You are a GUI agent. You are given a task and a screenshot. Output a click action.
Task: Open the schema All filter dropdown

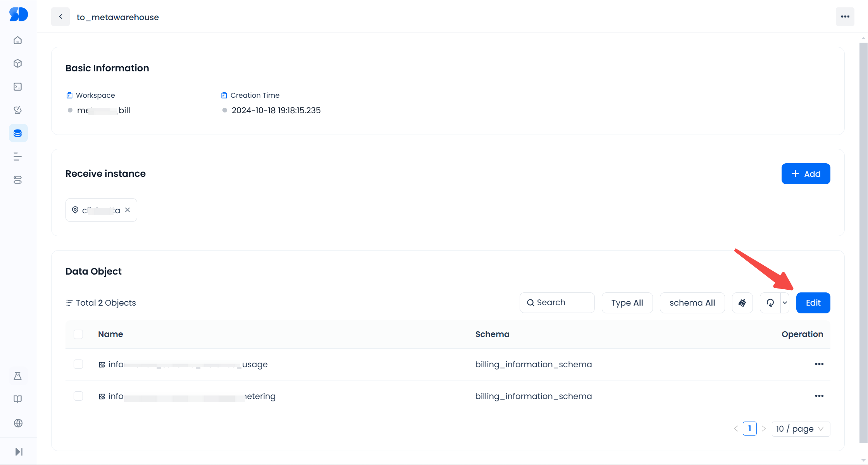(x=692, y=303)
